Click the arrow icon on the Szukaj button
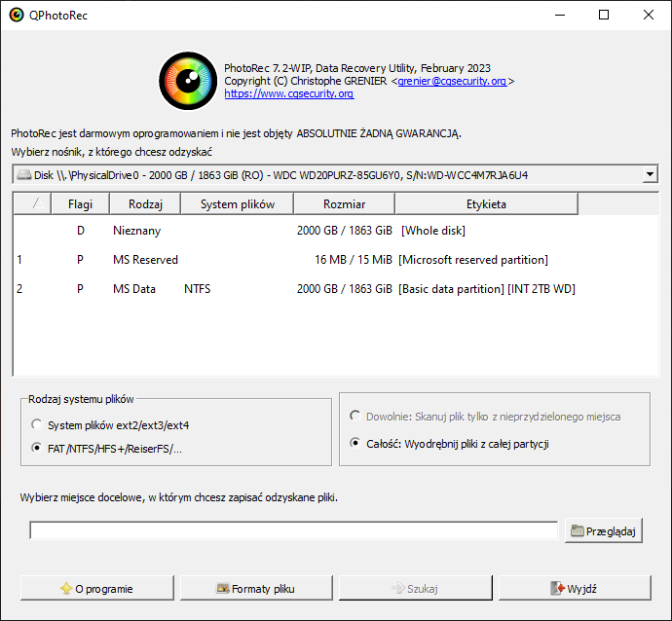The image size is (672, 621). point(398,588)
